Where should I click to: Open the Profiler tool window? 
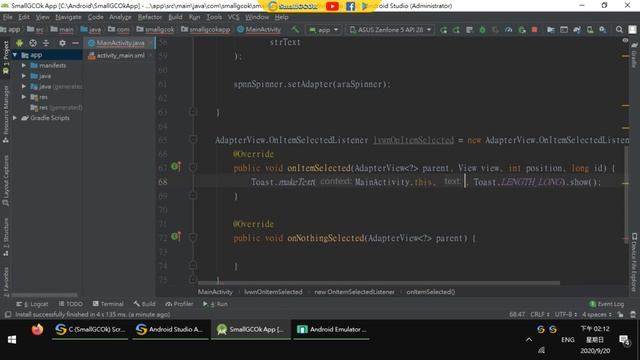click(179, 304)
